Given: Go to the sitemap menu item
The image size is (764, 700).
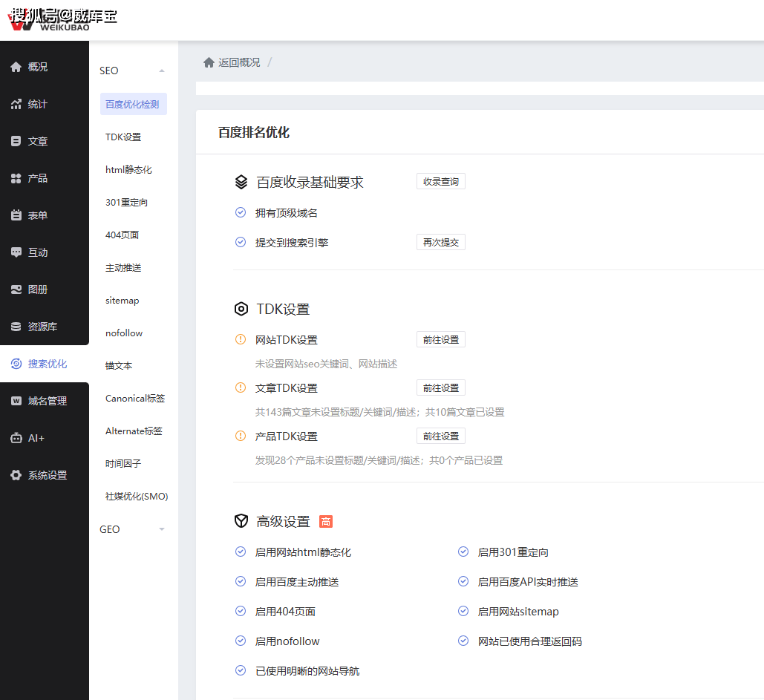Looking at the screenshot, I should tap(123, 301).
